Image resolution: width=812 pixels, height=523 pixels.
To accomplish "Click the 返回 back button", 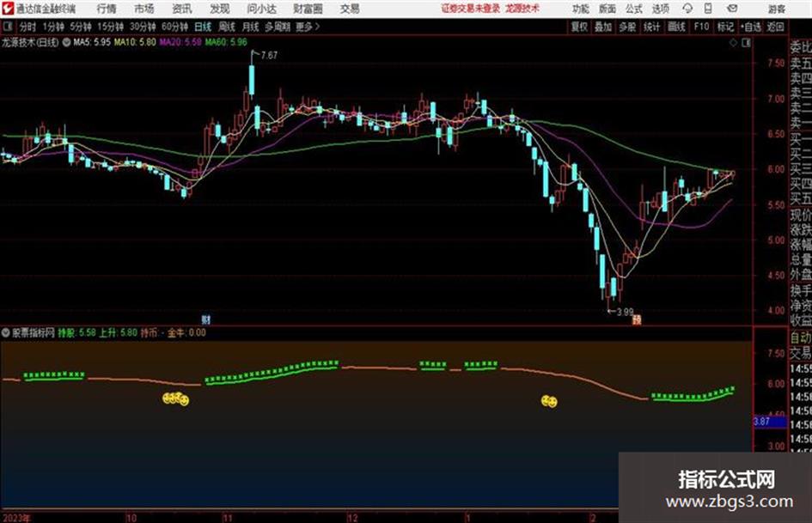I will [x=775, y=27].
